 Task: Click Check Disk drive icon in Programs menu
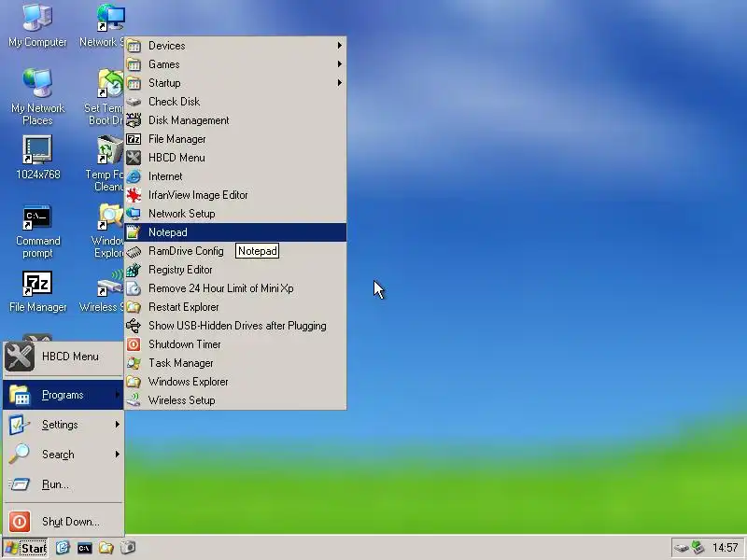click(x=134, y=102)
